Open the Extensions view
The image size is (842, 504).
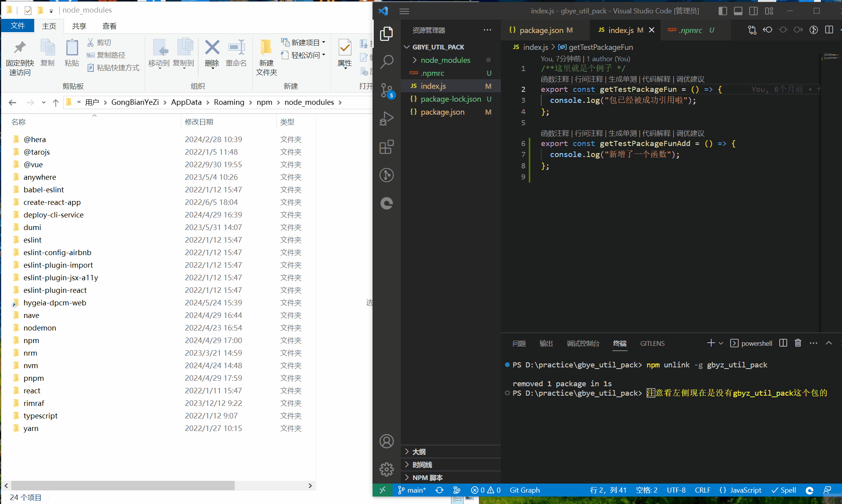(387, 147)
